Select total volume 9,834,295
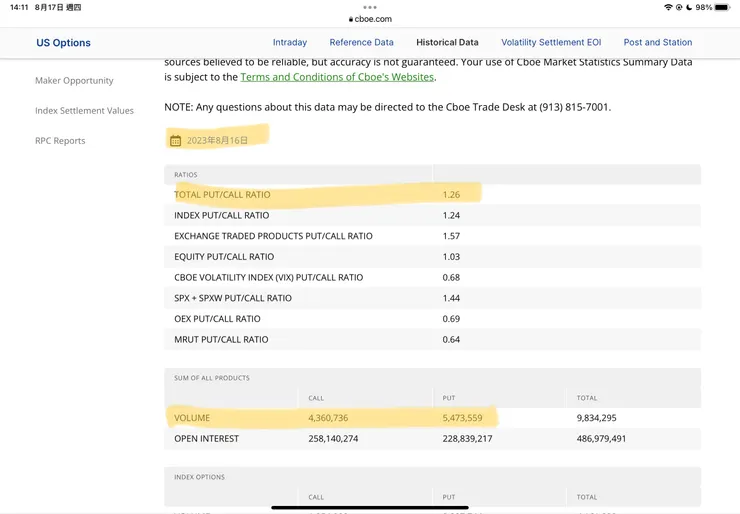Viewport: 740px width, 514px height. coord(597,418)
